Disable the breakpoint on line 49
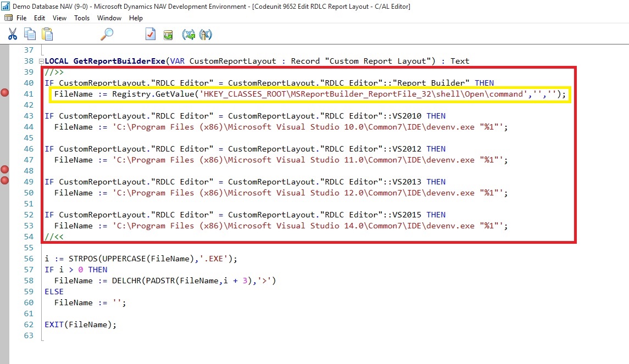The width and height of the screenshot is (629, 364). tap(5, 181)
